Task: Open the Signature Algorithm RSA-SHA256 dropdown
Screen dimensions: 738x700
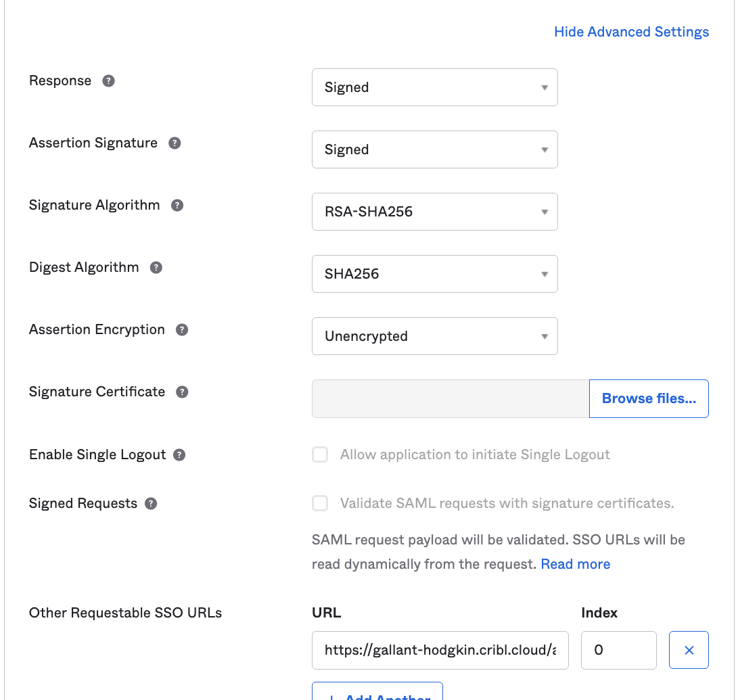Action: click(434, 212)
